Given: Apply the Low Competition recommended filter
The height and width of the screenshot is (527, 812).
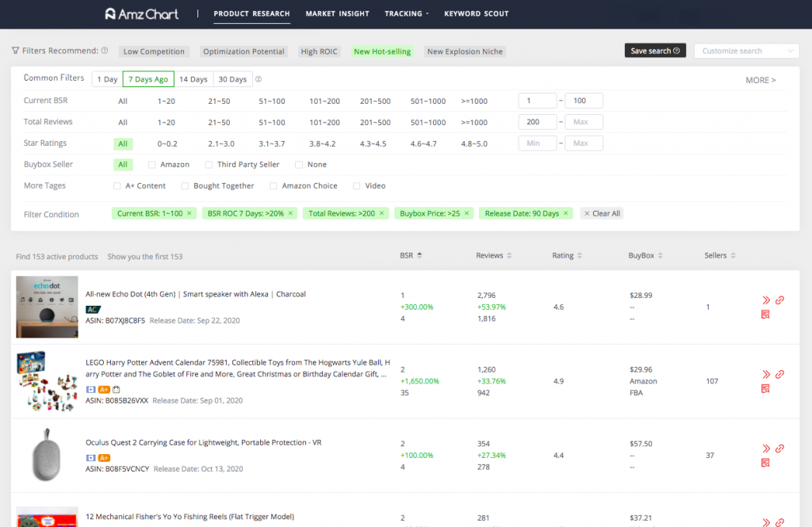Looking at the screenshot, I should [x=154, y=52].
